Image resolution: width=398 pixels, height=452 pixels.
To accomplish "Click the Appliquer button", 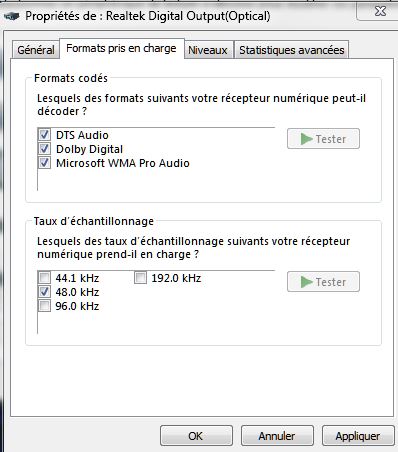I will tap(358, 436).
